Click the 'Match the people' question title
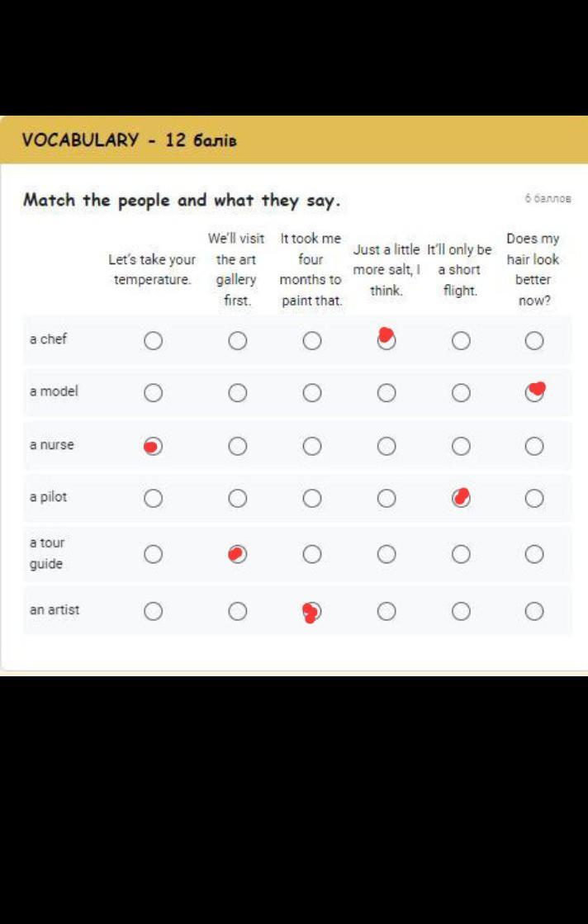The image size is (588, 924). [x=182, y=201]
